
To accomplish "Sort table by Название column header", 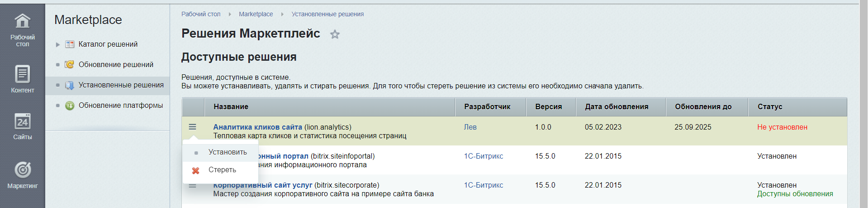I will (x=231, y=107).
